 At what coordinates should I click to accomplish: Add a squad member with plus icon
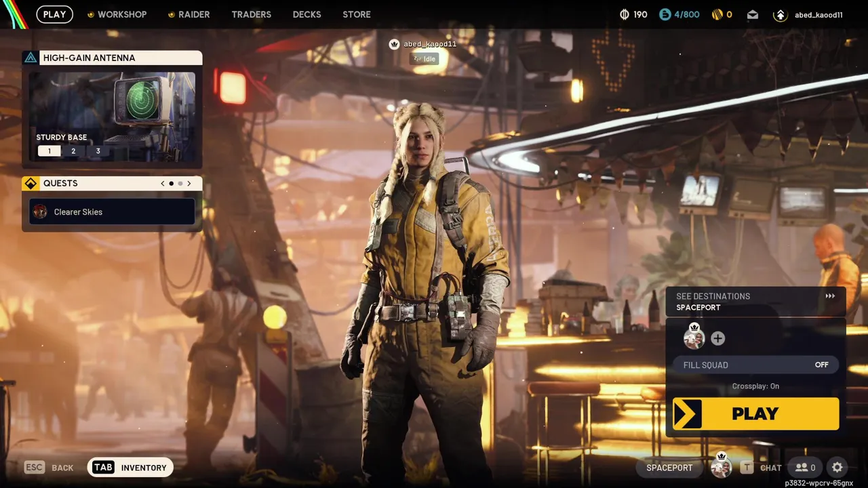coord(718,338)
